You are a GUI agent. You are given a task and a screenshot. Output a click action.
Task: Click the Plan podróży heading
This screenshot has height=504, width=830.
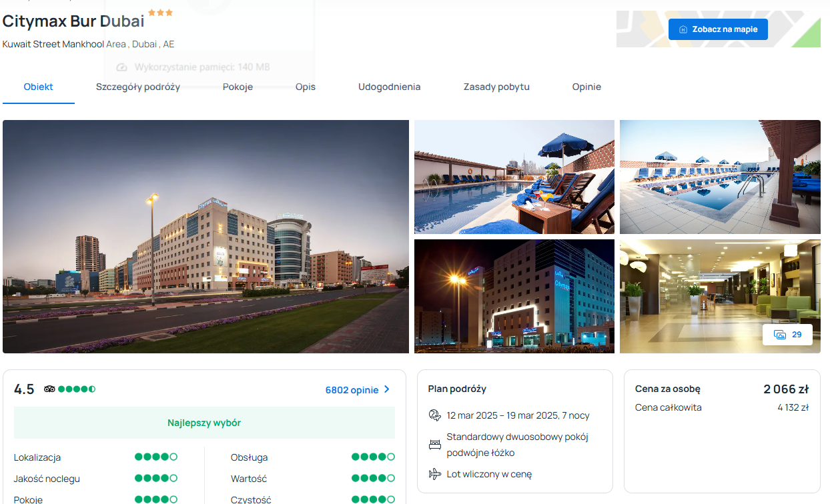457,389
